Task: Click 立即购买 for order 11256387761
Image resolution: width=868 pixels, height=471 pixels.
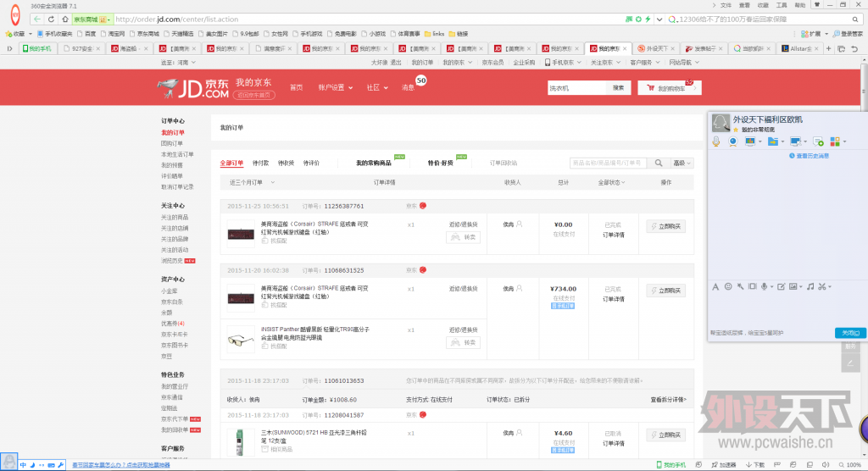Action: [x=666, y=226]
